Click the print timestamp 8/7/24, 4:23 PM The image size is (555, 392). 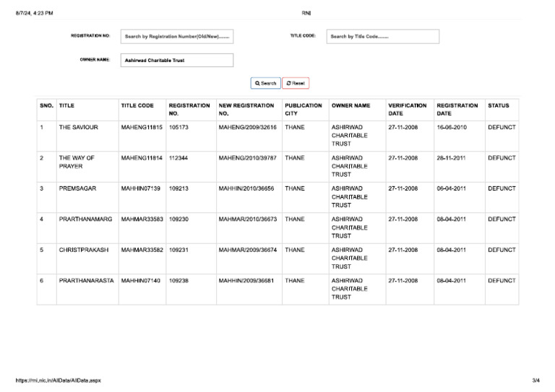(35, 13)
